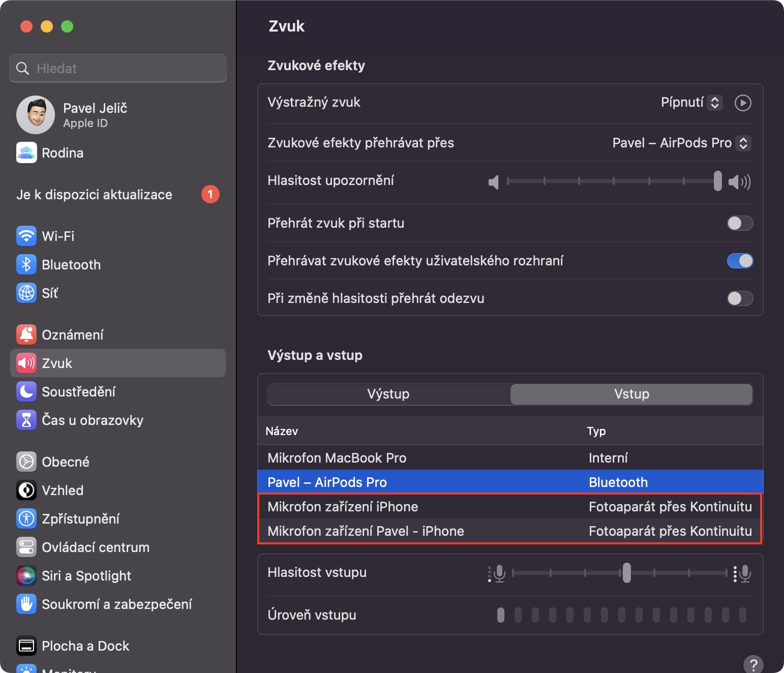Disable user interface sound effects toggle
The image size is (784, 673).
(x=740, y=261)
